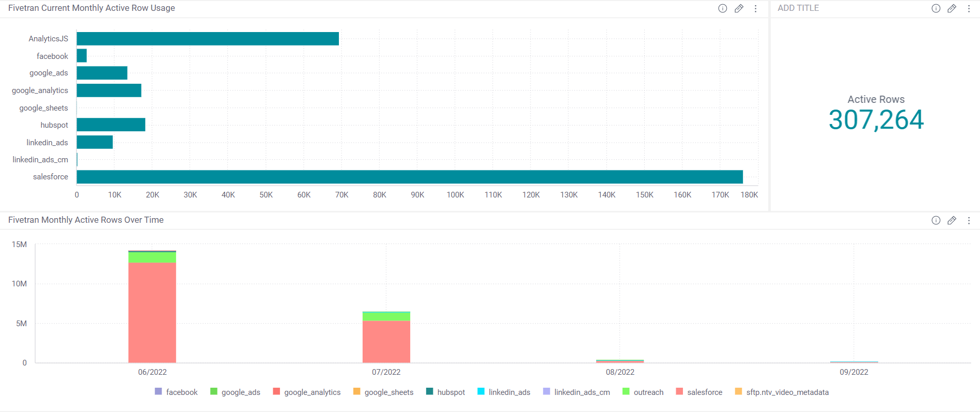Toggle salesforce series in legend

(x=699, y=392)
